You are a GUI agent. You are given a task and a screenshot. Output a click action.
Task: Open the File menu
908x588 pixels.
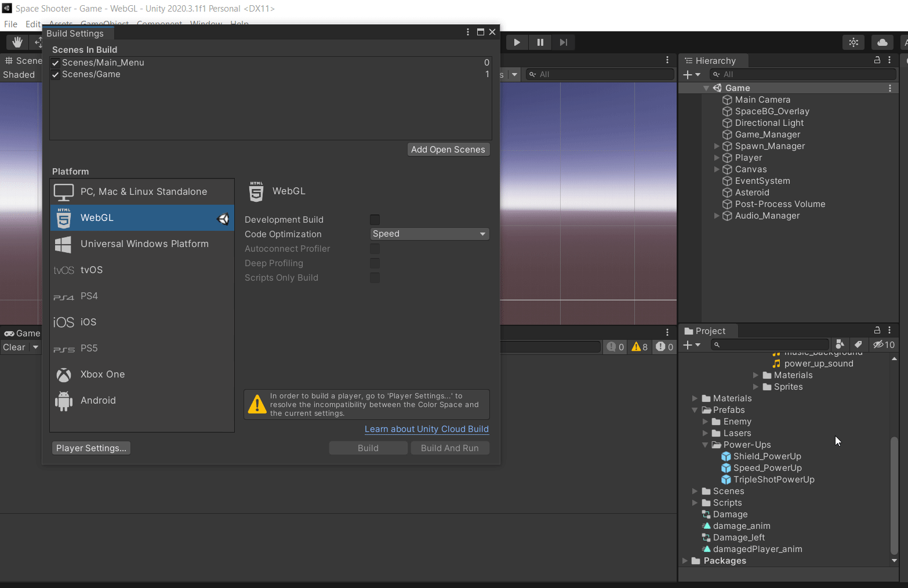click(10, 24)
